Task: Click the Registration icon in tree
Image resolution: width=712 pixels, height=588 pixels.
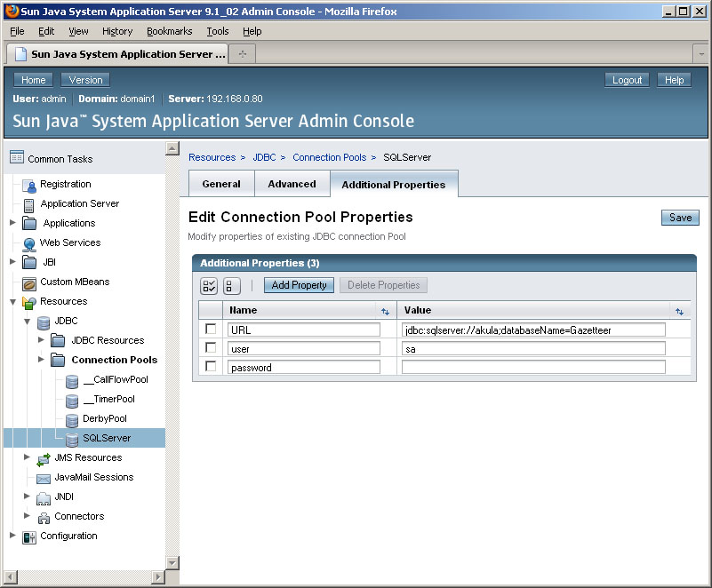Action: [x=29, y=185]
